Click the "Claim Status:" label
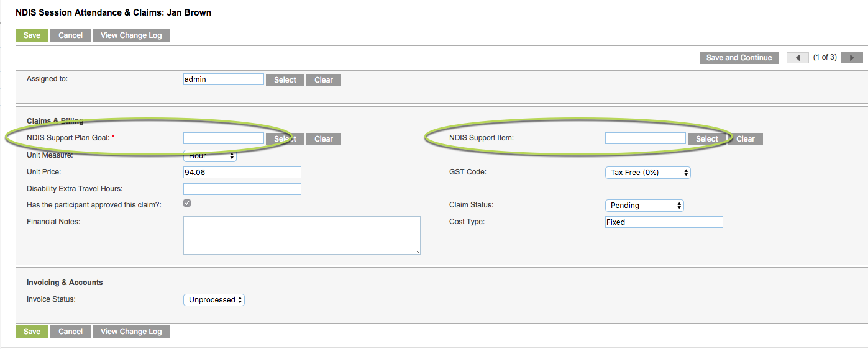The height and width of the screenshot is (349, 868). click(471, 205)
